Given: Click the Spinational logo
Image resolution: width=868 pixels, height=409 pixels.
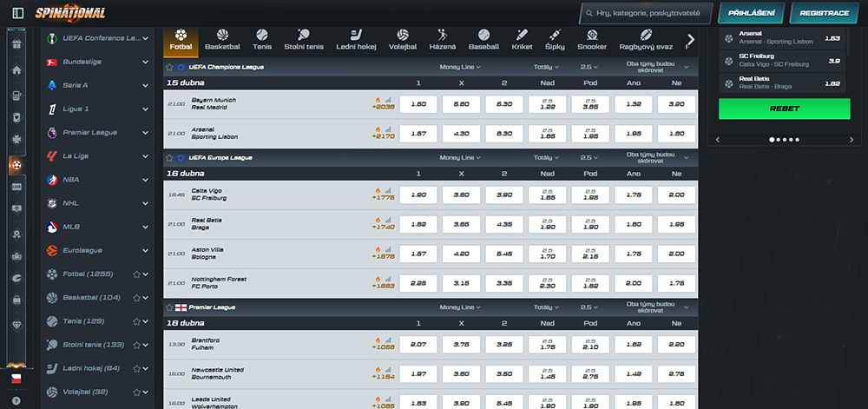Looking at the screenshot, I should 69,13.
